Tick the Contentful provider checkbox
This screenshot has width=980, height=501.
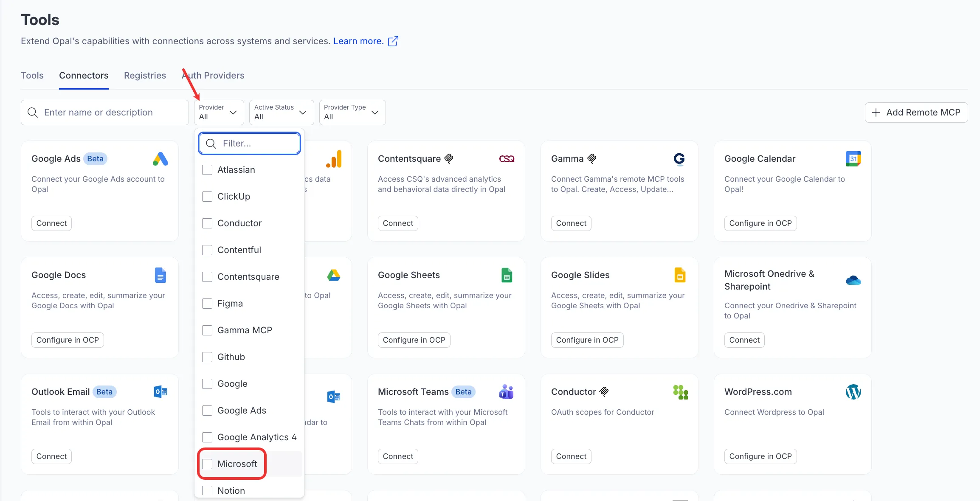207,250
